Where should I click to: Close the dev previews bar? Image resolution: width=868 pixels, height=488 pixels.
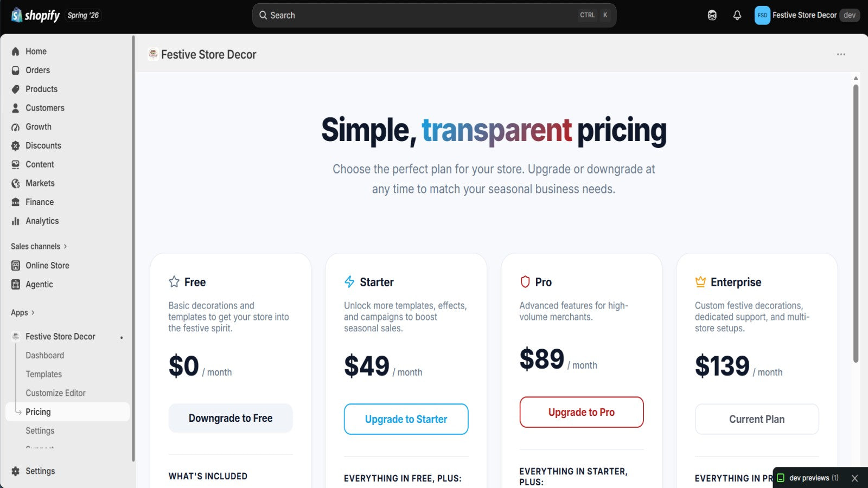click(854, 478)
